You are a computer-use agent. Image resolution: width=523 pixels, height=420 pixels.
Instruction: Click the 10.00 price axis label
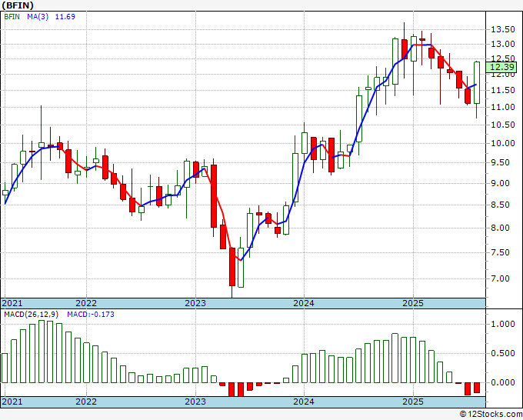pyautogui.click(x=503, y=143)
